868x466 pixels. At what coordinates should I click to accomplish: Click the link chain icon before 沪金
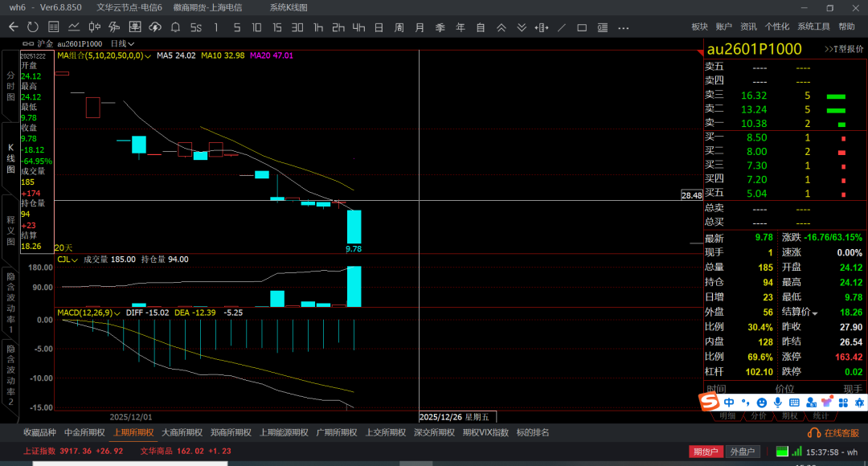click(27, 43)
